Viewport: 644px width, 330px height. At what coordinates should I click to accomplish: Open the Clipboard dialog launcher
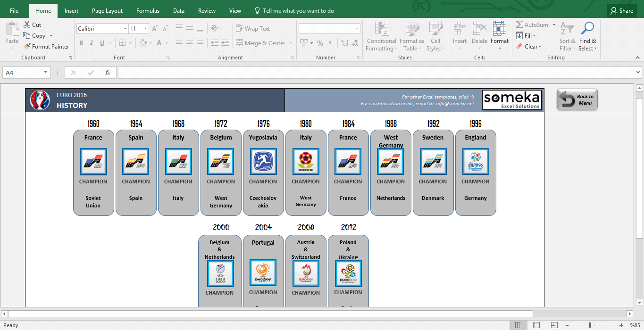pos(70,58)
